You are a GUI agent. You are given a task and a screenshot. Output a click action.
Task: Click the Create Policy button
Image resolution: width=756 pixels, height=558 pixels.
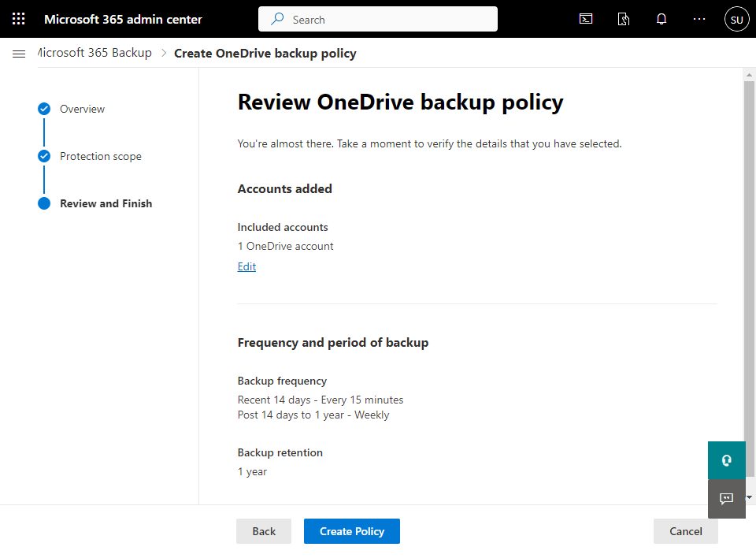[352, 531]
